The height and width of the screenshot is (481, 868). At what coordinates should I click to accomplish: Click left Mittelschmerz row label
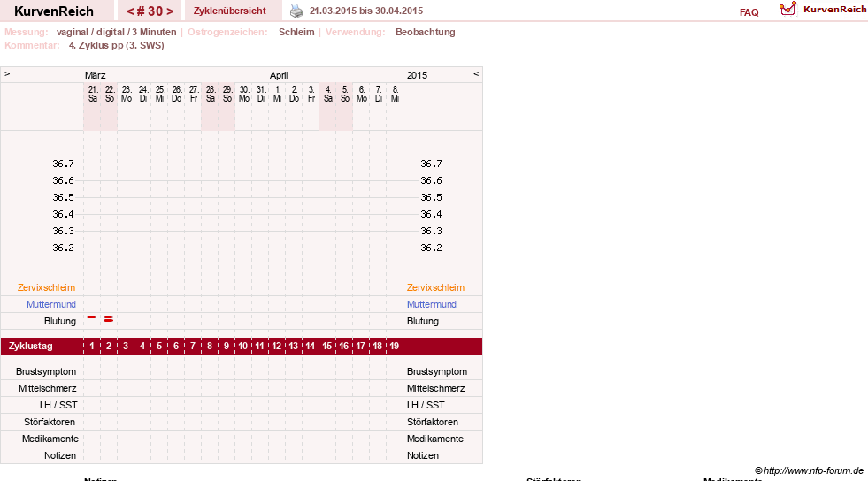(x=48, y=388)
